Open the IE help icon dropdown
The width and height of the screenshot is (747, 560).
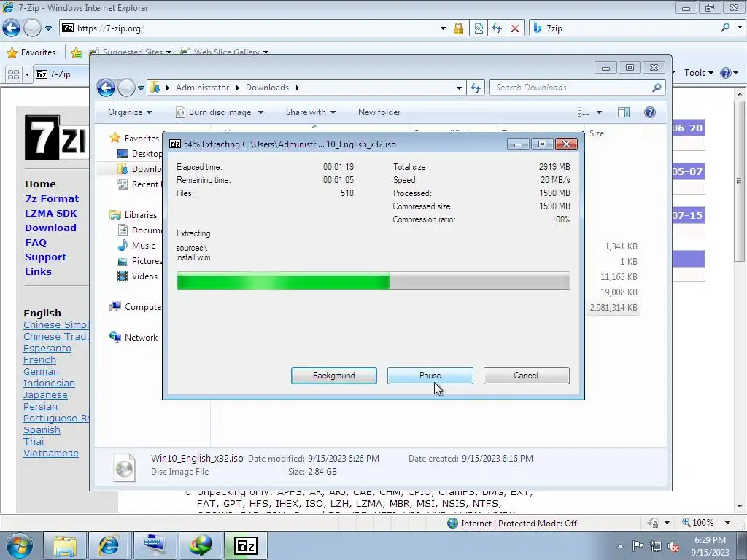click(x=736, y=73)
